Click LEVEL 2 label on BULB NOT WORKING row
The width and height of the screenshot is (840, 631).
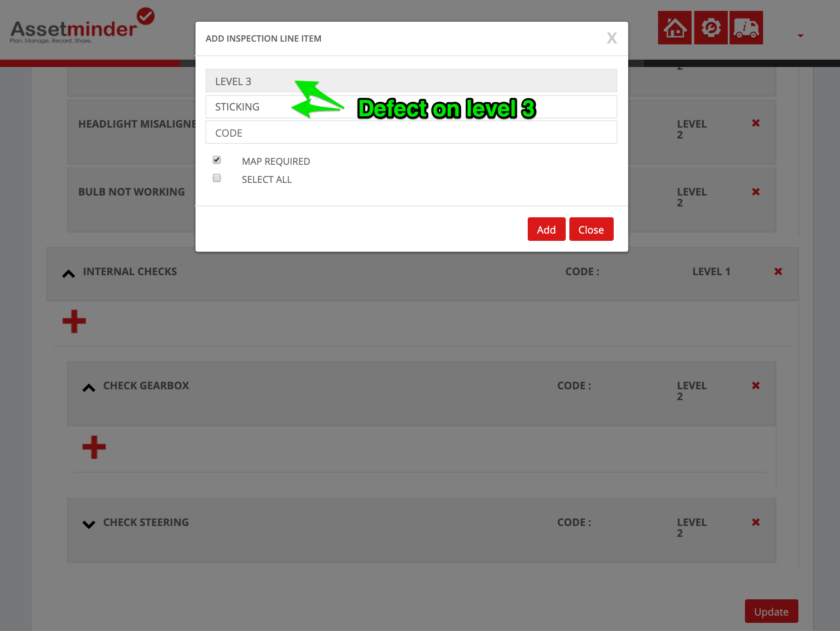pos(692,197)
